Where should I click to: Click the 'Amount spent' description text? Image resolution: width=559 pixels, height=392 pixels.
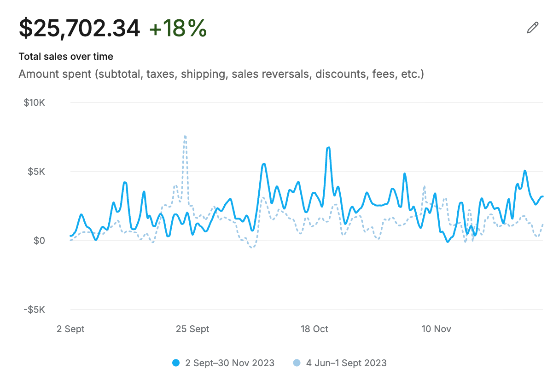(221, 74)
